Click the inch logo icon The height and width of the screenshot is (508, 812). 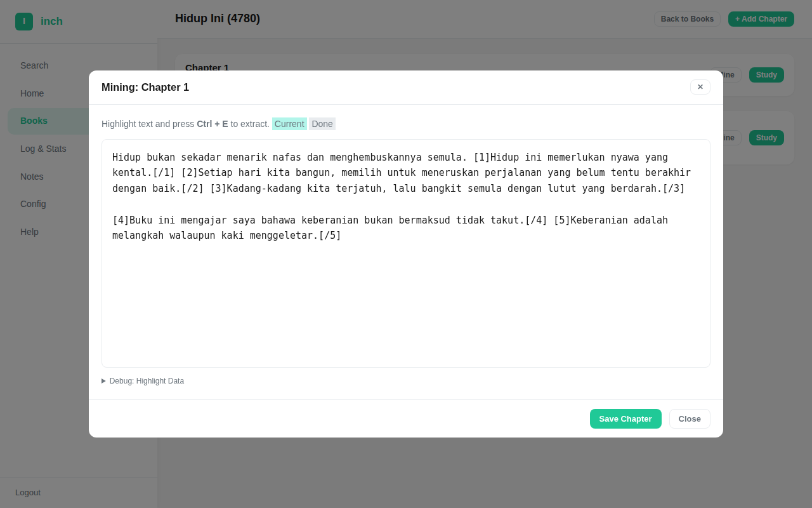coord(24,22)
